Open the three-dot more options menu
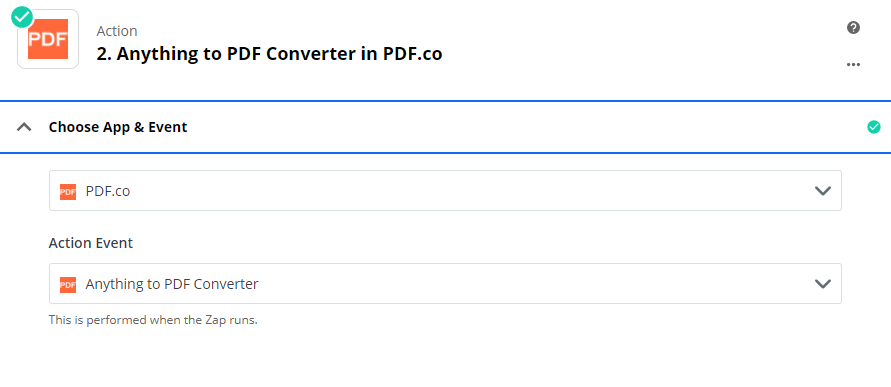 853,64
